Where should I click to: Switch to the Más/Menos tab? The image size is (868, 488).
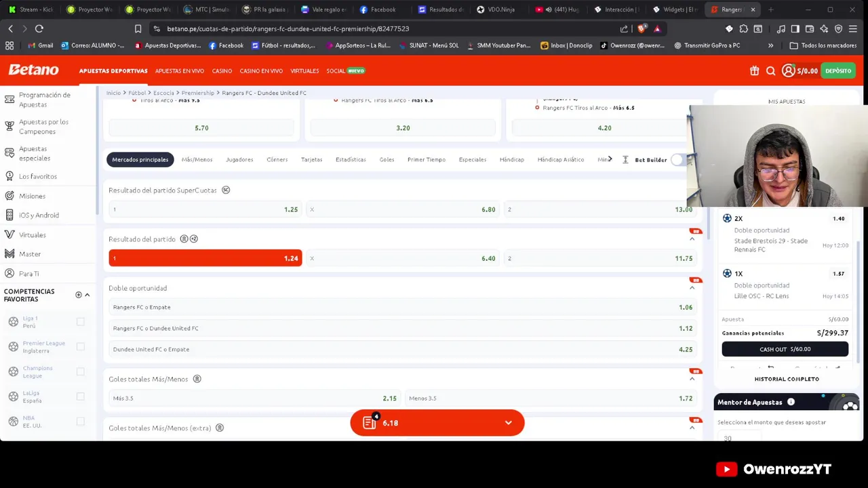pyautogui.click(x=197, y=159)
